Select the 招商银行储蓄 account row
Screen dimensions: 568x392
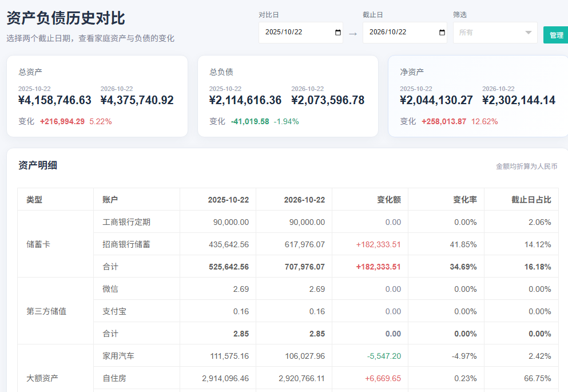325,244
